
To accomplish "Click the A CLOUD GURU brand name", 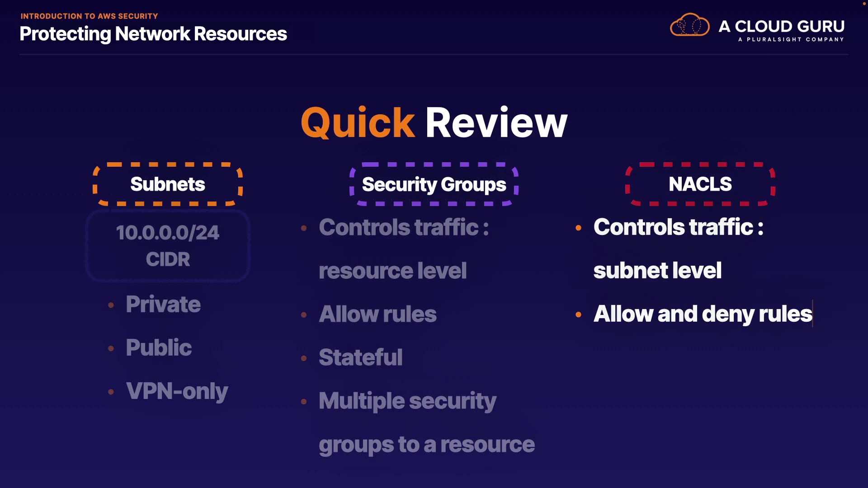I will pos(781,26).
